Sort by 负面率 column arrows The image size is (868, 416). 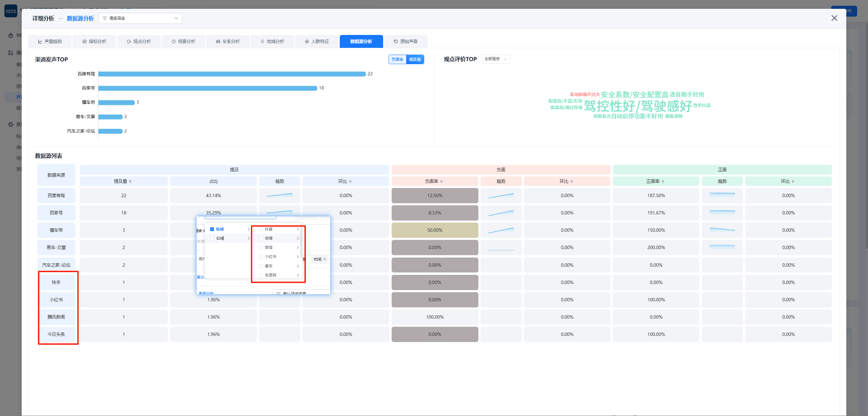(441, 182)
